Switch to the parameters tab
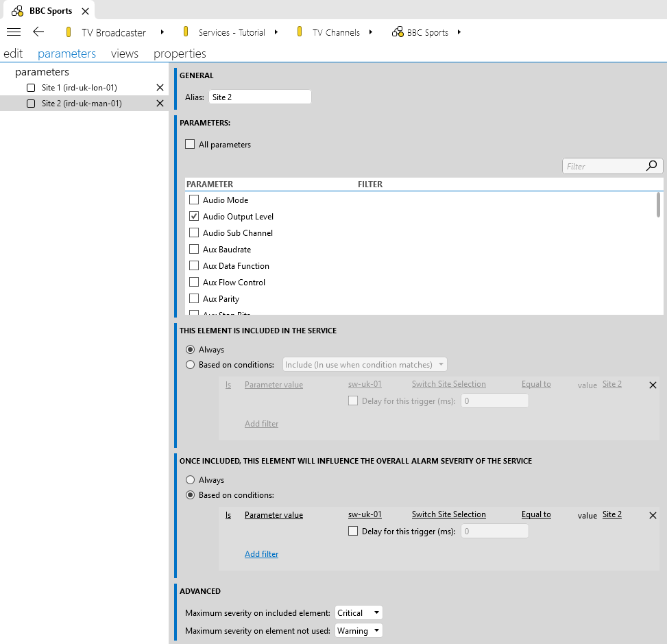The height and width of the screenshot is (644, 667). pyautogui.click(x=66, y=53)
